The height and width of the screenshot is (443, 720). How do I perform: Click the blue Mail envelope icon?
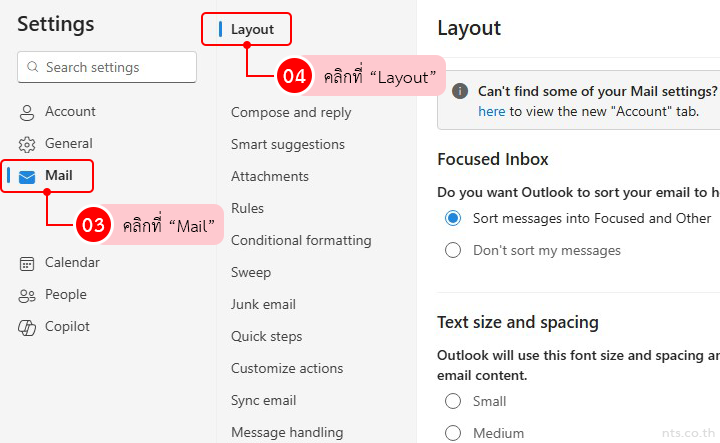tap(27, 177)
